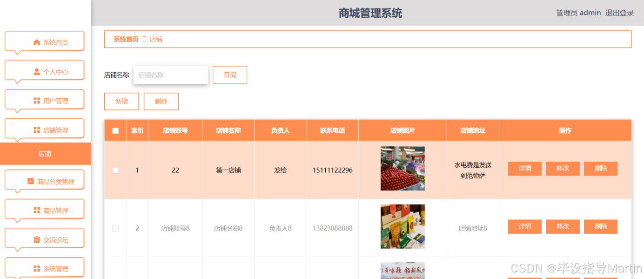Click the cell 店铺地址8
This screenshot has height=279, width=644.
pyautogui.click(x=473, y=228)
